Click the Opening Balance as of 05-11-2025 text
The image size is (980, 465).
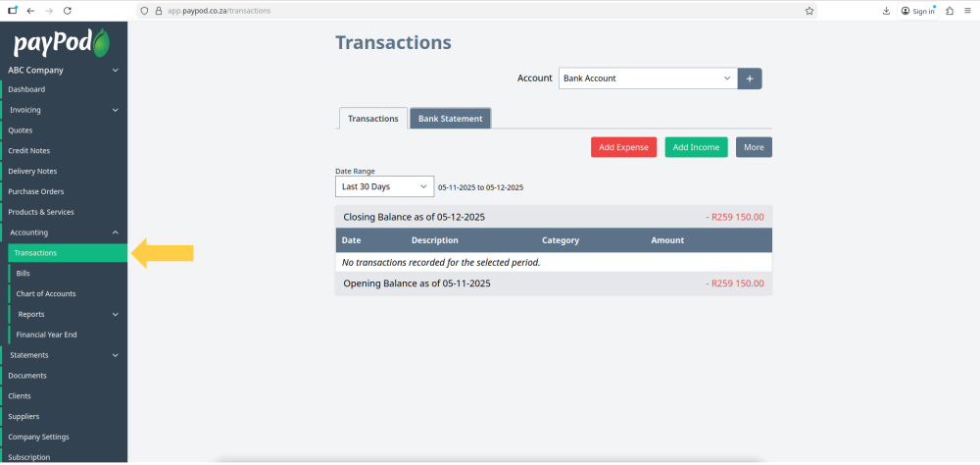point(416,284)
